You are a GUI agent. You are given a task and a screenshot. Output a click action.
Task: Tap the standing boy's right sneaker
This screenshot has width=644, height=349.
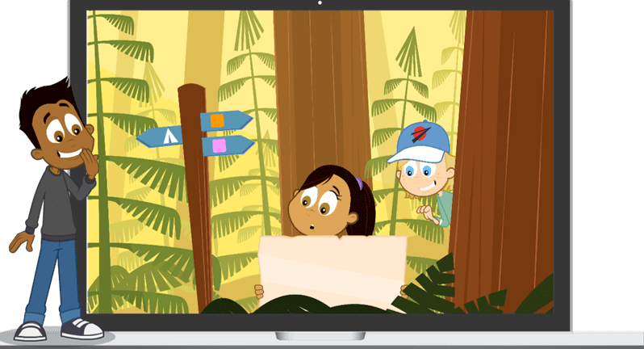[x=82, y=328]
